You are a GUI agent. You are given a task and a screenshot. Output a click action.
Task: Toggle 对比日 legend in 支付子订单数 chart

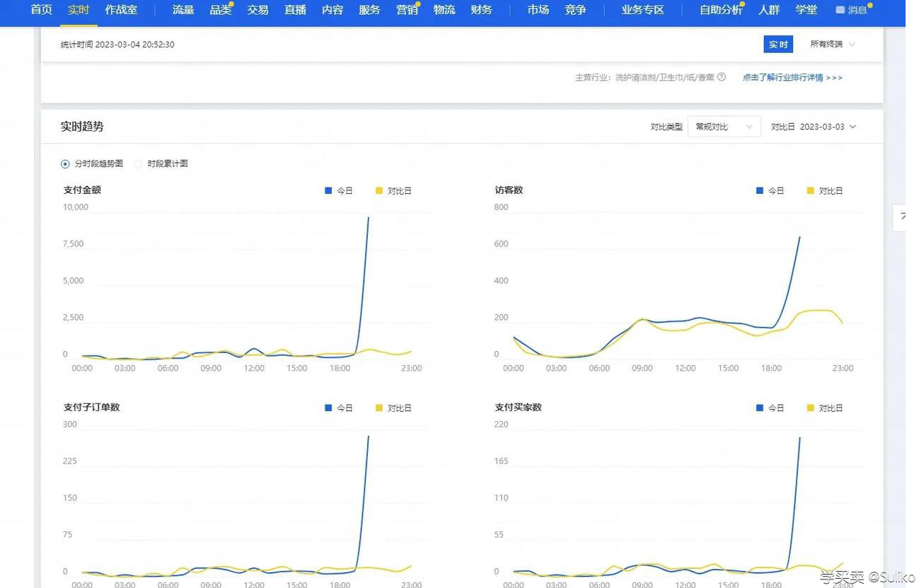tap(393, 408)
